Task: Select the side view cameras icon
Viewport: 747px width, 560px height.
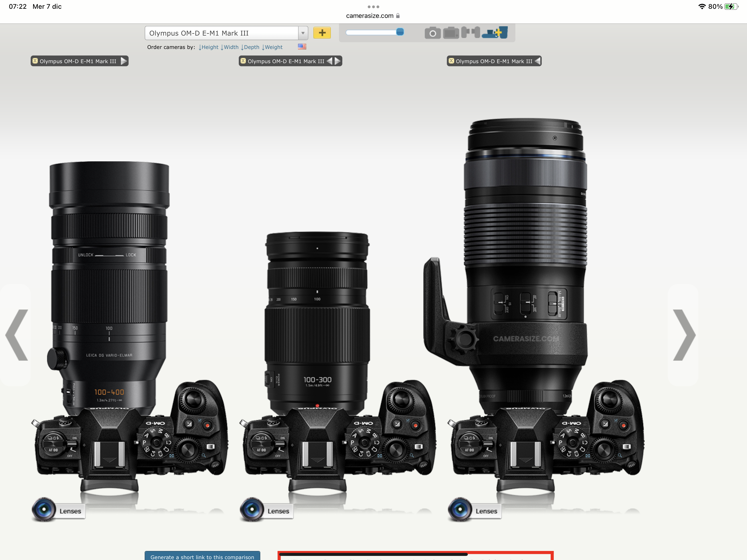Action: click(x=470, y=33)
